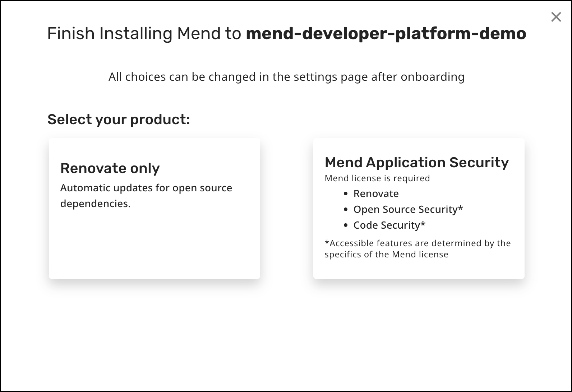Image resolution: width=572 pixels, height=392 pixels.
Task: Click the 'Select your product:' heading
Action: click(x=119, y=120)
